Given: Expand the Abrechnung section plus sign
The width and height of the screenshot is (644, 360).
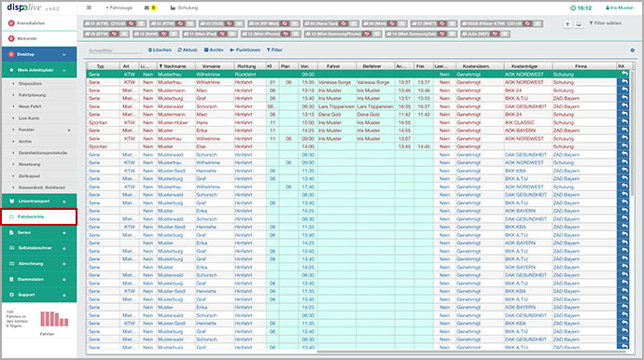Looking at the screenshot, I should pos(64,264).
